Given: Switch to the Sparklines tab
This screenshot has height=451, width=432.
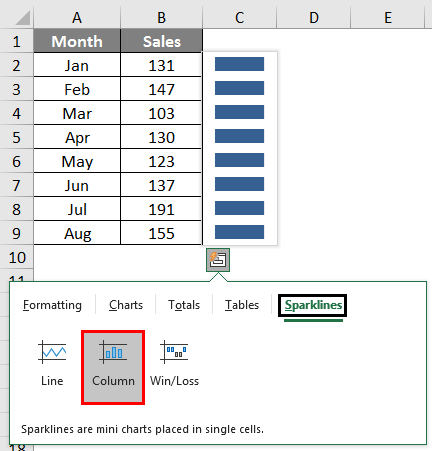Looking at the screenshot, I should point(313,305).
